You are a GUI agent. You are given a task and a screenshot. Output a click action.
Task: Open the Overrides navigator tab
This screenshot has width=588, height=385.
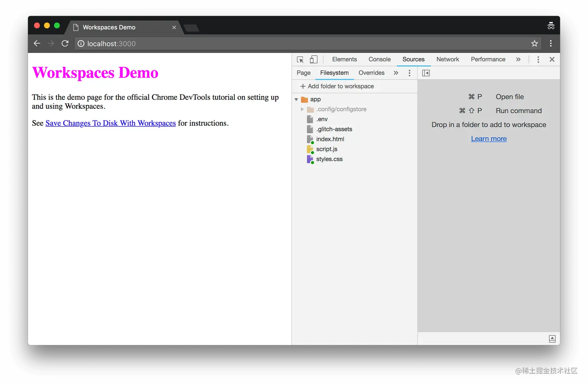tap(371, 73)
